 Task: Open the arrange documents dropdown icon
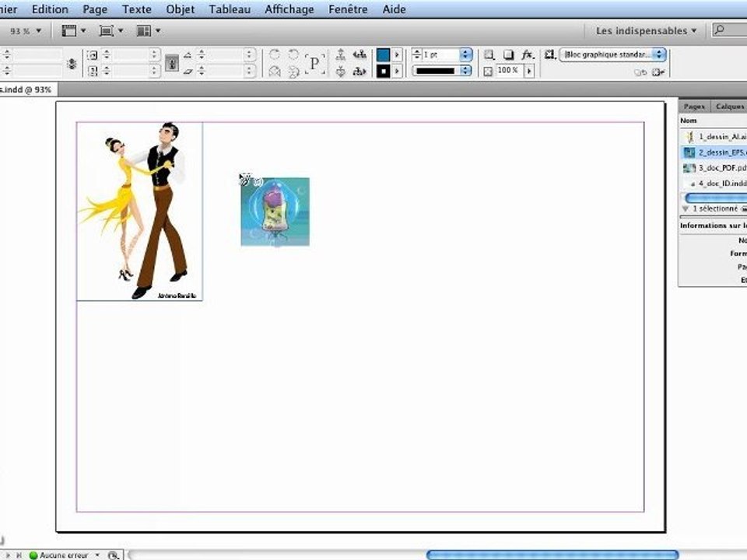pyautogui.click(x=148, y=31)
